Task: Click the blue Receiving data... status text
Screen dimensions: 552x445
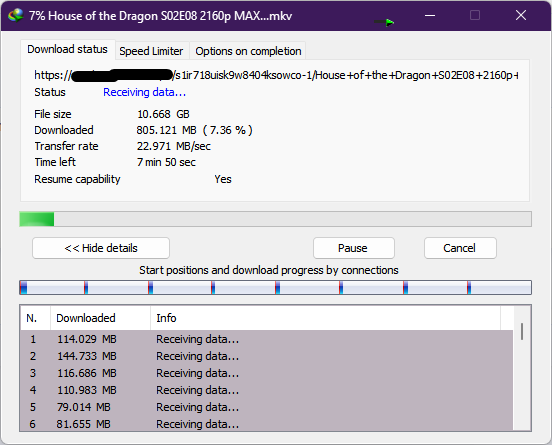Action: (x=144, y=92)
